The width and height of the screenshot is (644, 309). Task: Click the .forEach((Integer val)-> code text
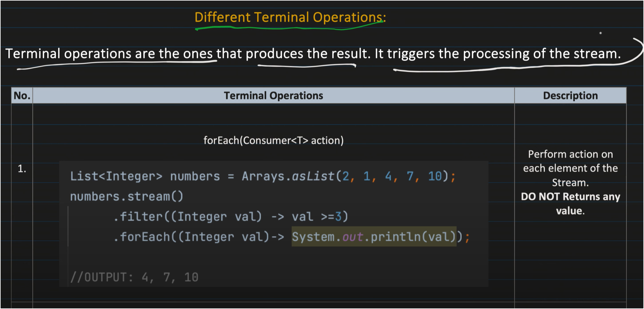198,237
